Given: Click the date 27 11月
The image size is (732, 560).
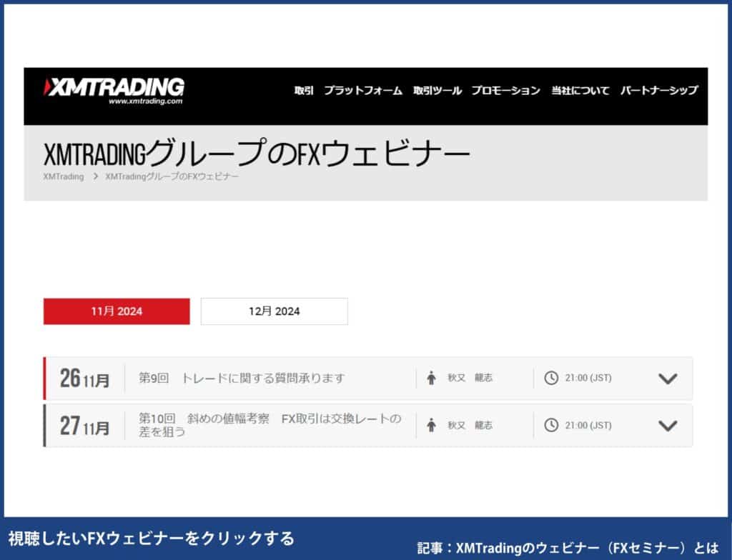Looking at the screenshot, I should [x=84, y=426].
